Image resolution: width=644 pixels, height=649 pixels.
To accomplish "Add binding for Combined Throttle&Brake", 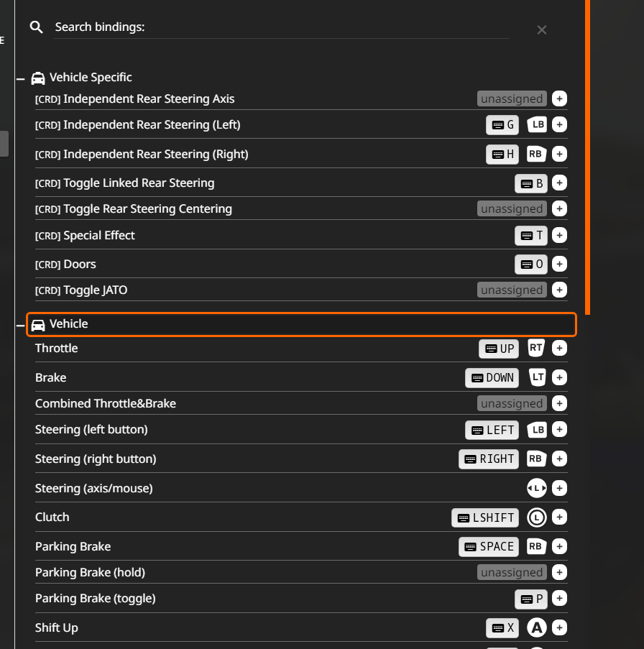I will 560,403.
